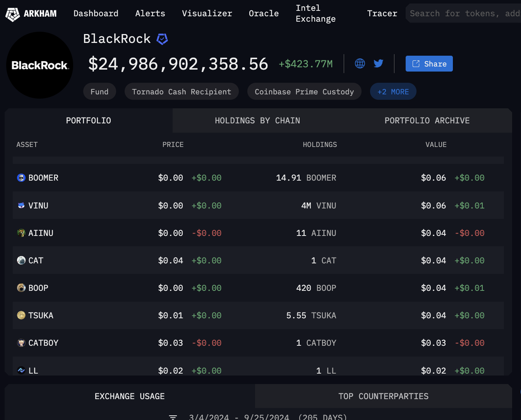Image resolution: width=521 pixels, height=420 pixels.
Task: Focus the token search field
Action: 463,14
